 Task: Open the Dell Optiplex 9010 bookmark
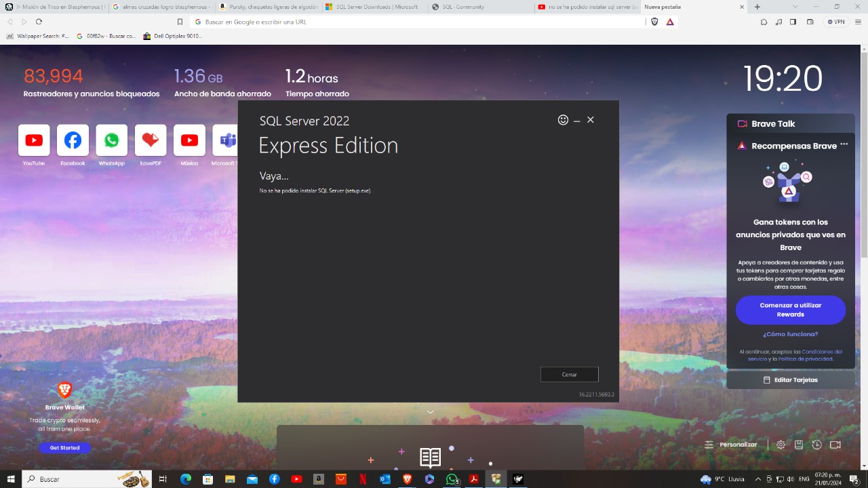coord(173,36)
